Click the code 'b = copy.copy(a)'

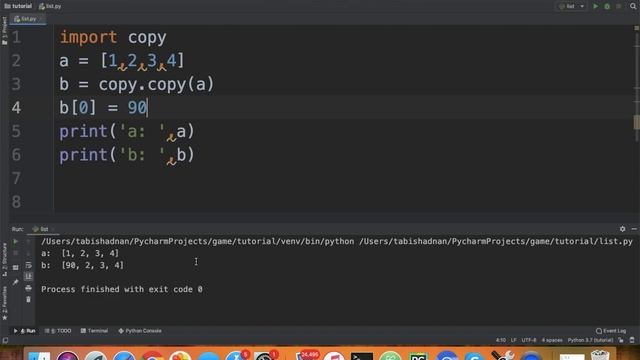point(137,84)
